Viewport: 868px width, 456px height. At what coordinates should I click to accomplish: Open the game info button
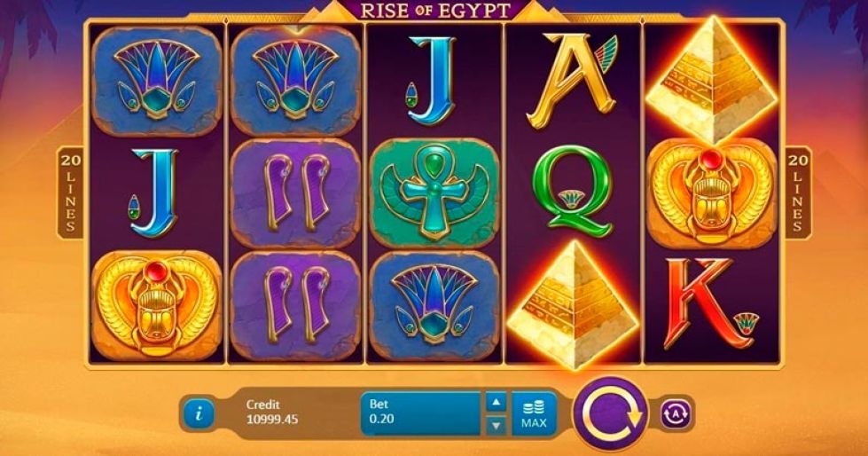pos(199,413)
